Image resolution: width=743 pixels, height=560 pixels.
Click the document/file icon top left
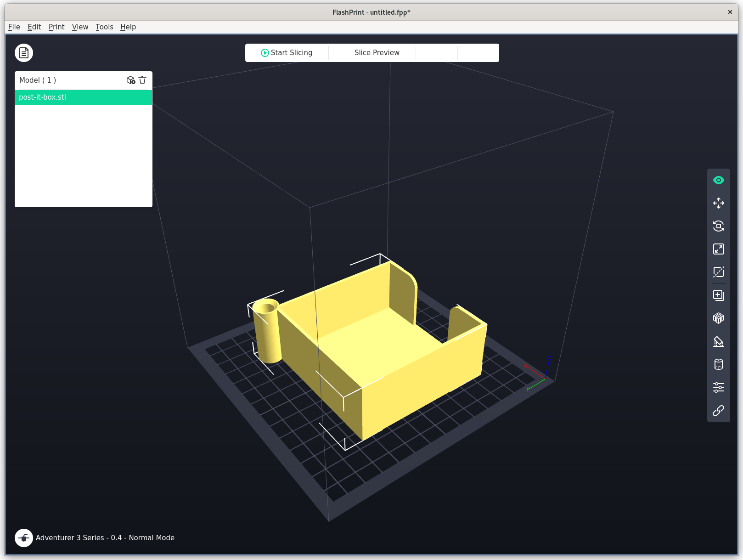click(x=23, y=52)
